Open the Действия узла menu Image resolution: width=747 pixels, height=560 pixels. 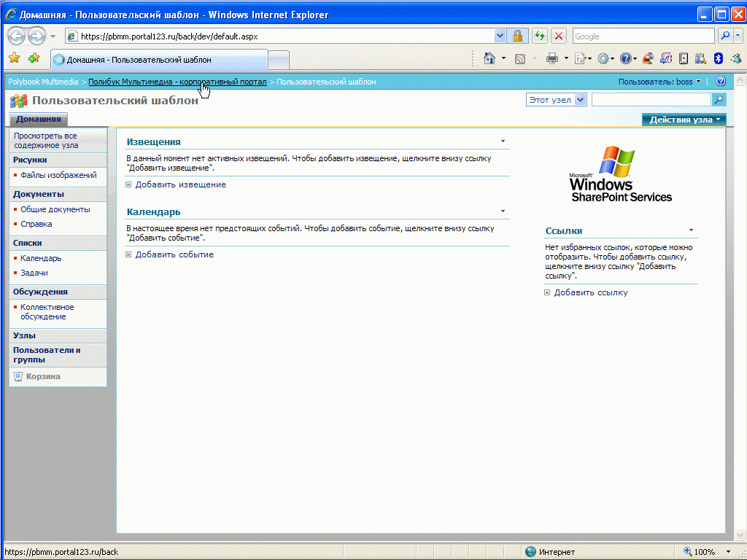(x=684, y=120)
